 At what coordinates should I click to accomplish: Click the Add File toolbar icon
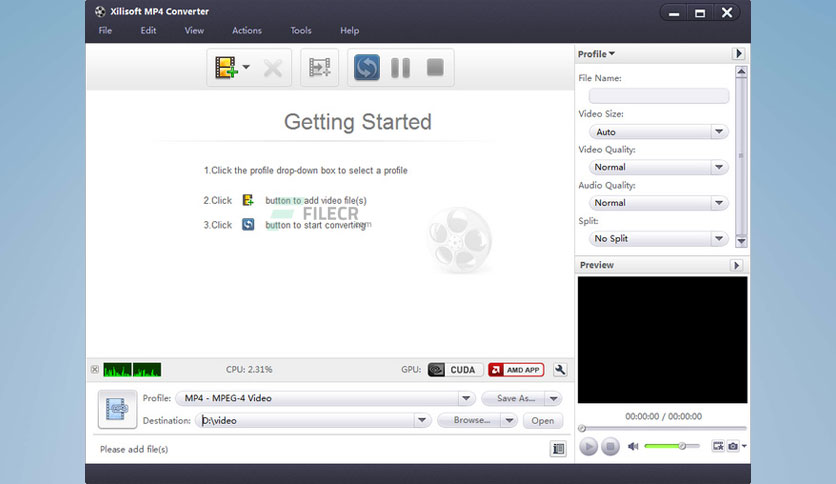[x=226, y=67]
